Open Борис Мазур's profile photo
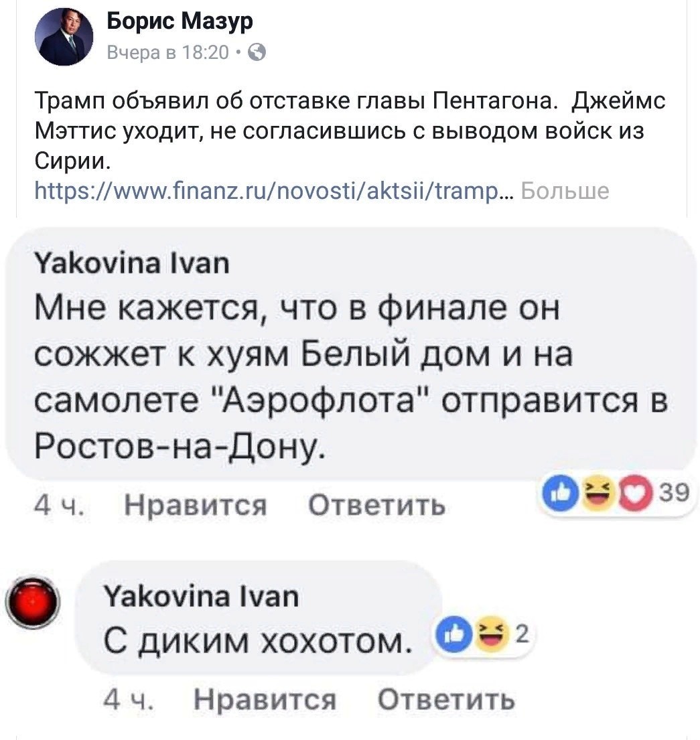The height and width of the screenshot is (740, 700). tap(64, 38)
